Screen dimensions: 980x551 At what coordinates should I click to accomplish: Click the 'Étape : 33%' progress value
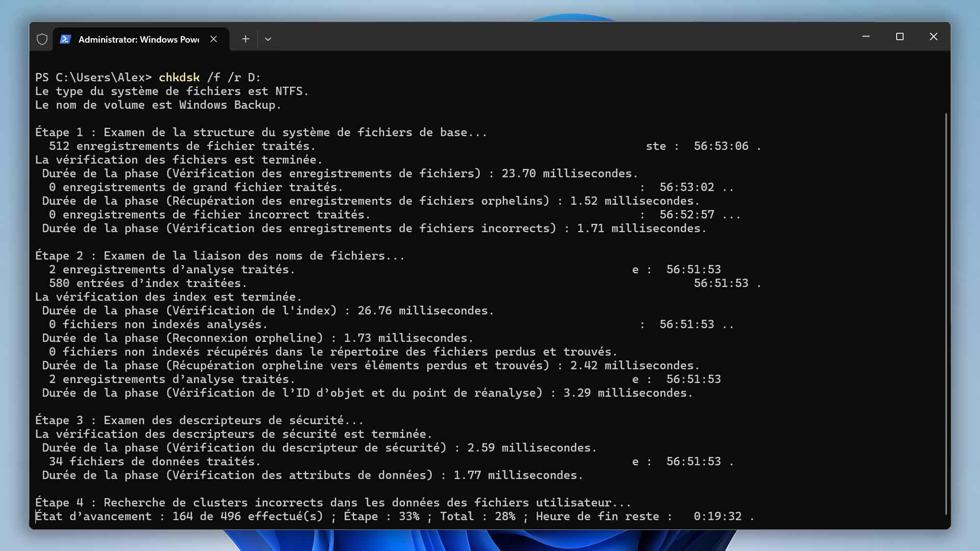click(382, 516)
